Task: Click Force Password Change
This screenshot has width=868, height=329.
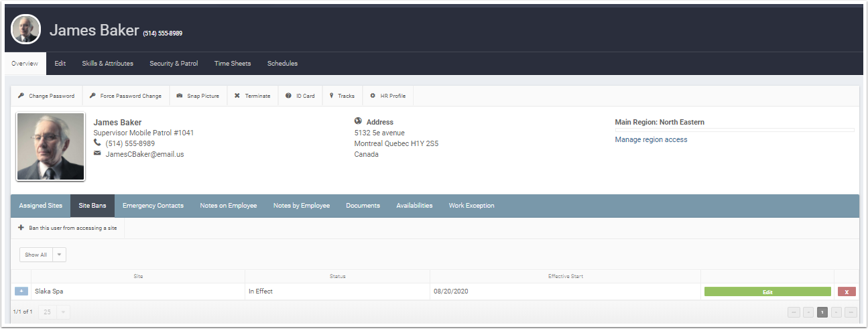Action: point(125,96)
